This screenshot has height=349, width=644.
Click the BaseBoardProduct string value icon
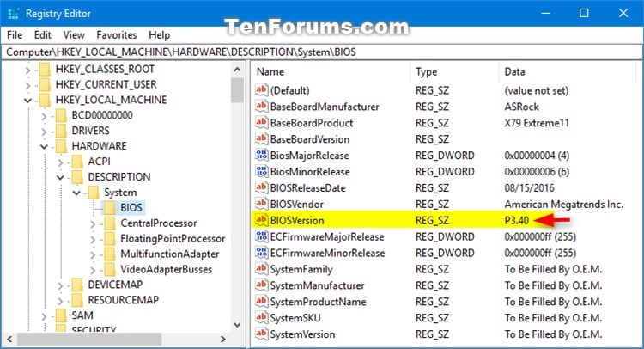(261, 123)
